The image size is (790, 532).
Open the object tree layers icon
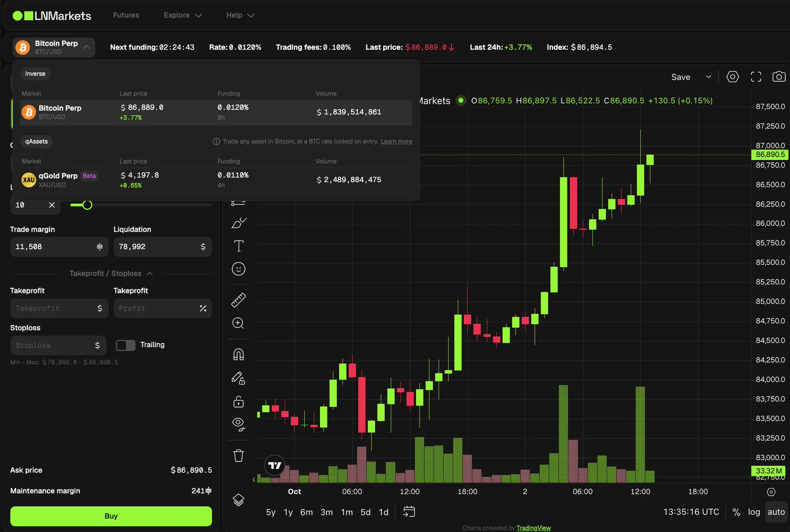(238, 500)
